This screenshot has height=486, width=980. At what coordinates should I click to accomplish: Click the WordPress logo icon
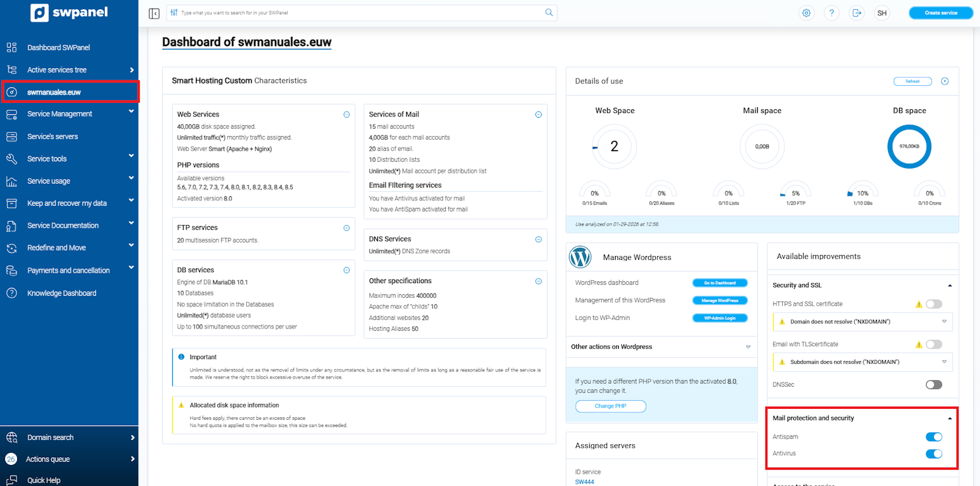pyautogui.click(x=580, y=257)
